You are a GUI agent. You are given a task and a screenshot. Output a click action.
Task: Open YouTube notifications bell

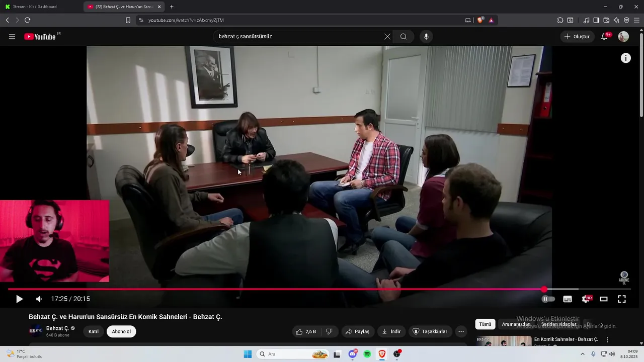pos(604,37)
